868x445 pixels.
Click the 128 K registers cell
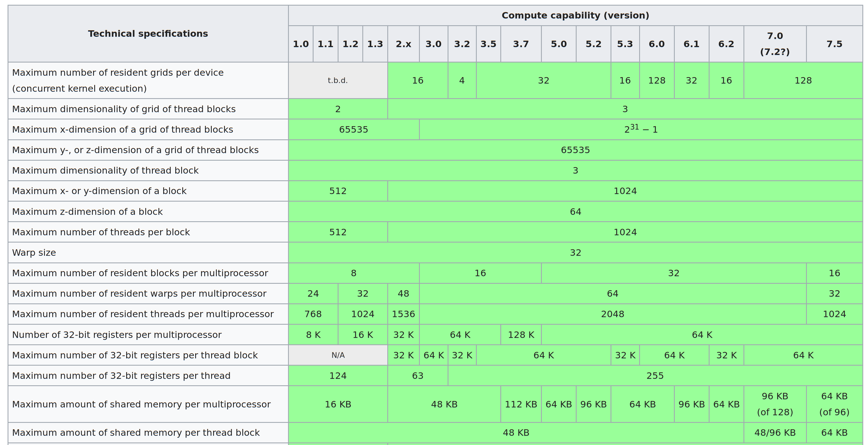[x=521, y=335]
